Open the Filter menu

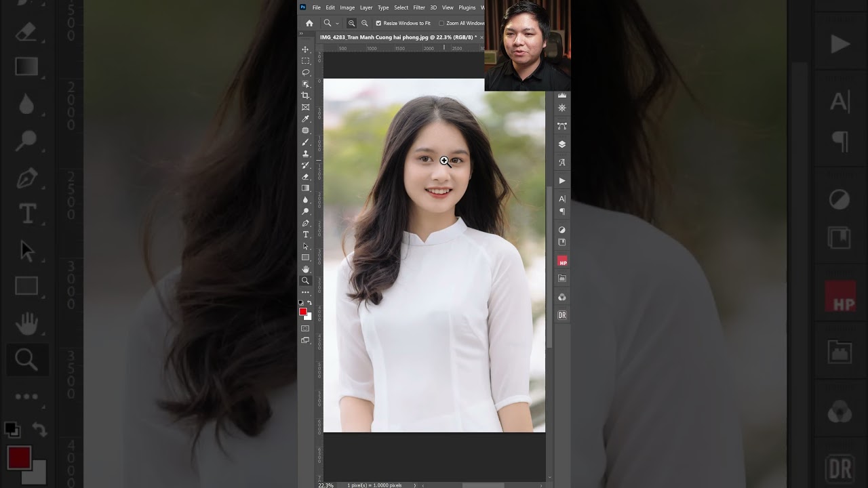pyautogui.click(x=419, y=7)
